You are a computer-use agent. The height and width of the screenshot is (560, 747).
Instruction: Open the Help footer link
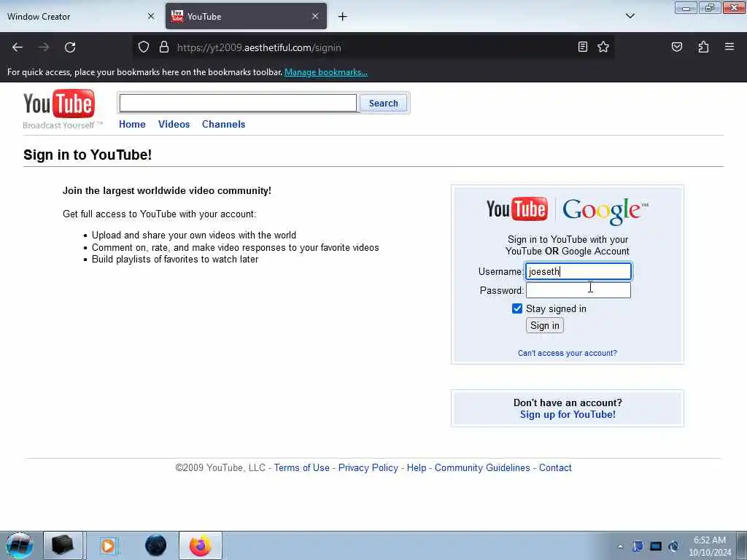(x=417, y=468)
